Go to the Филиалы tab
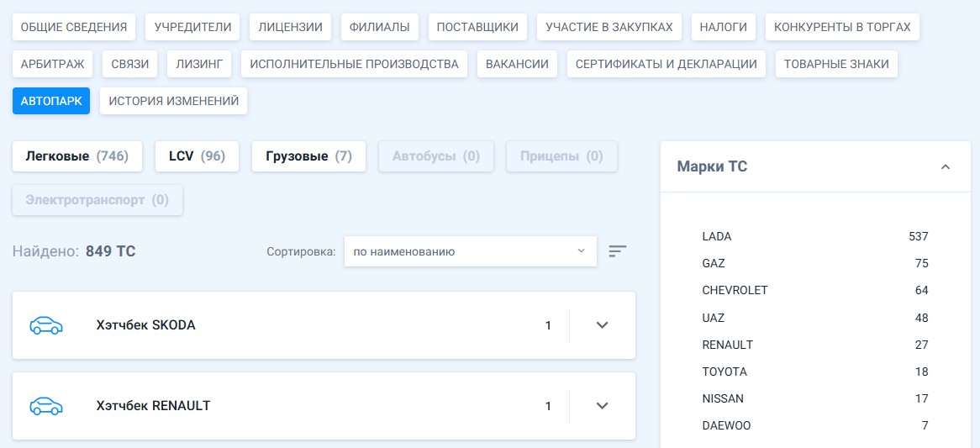 tap(379, 27)
